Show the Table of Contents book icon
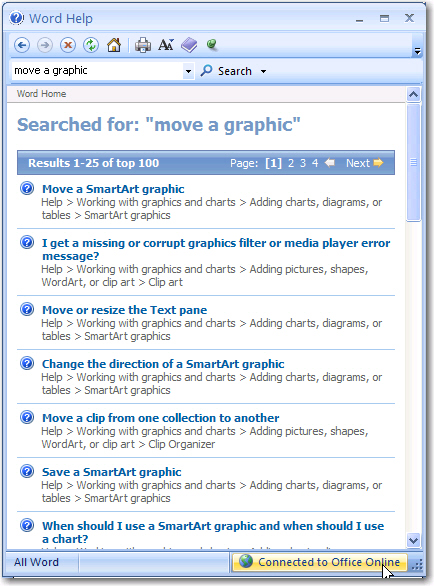This screenshot has width=434, height=586. (x=189, y=45)
